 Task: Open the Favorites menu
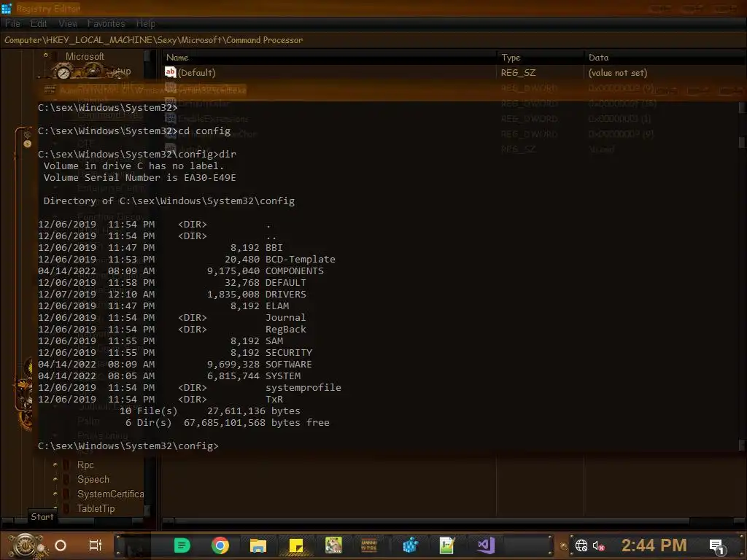(x=107, y=23)
